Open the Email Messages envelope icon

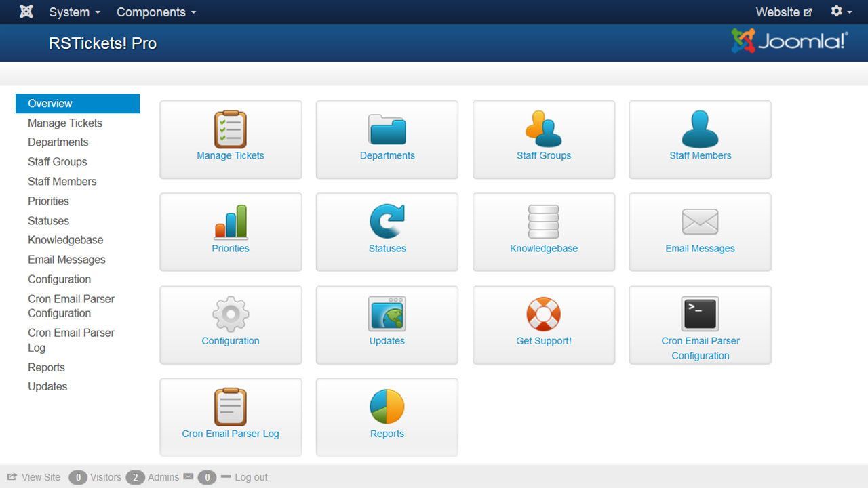point(700,222)
